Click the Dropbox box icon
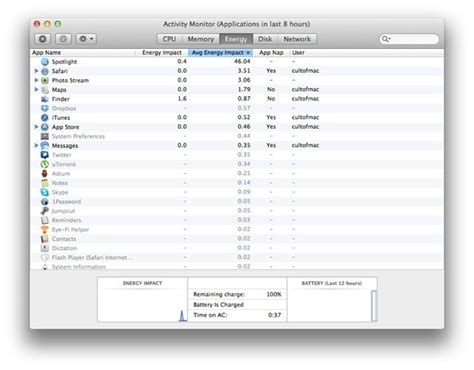This screenshot has width=474, height=370. [x=45, y=109]
